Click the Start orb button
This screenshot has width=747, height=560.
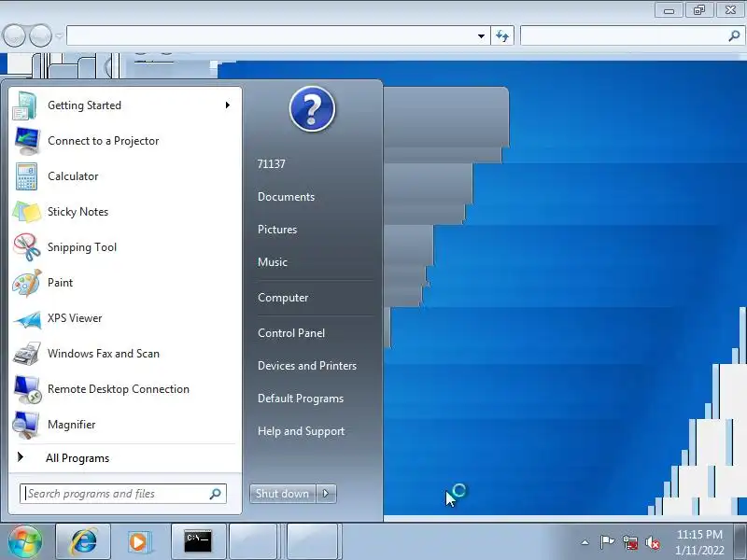(x=25, y=541)
